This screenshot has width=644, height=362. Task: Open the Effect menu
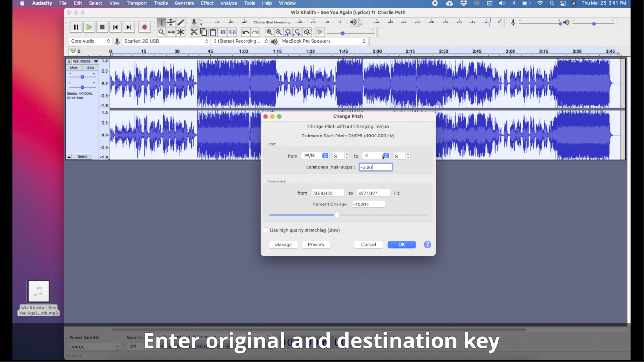(207, 3)
